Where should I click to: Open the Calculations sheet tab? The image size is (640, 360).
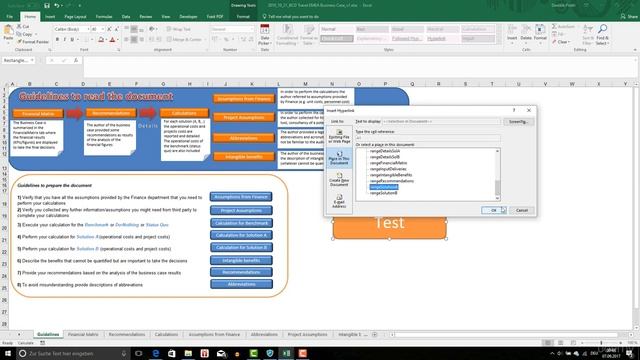166,334
